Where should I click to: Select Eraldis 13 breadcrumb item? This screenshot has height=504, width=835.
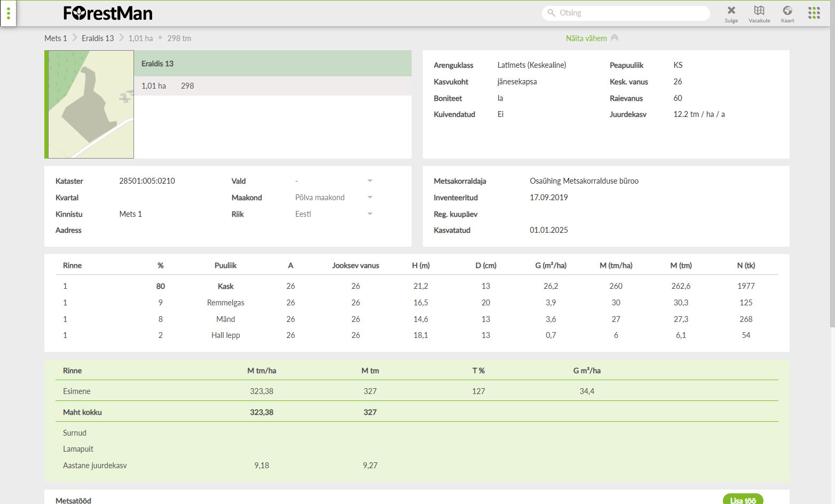tap(98, 38)
